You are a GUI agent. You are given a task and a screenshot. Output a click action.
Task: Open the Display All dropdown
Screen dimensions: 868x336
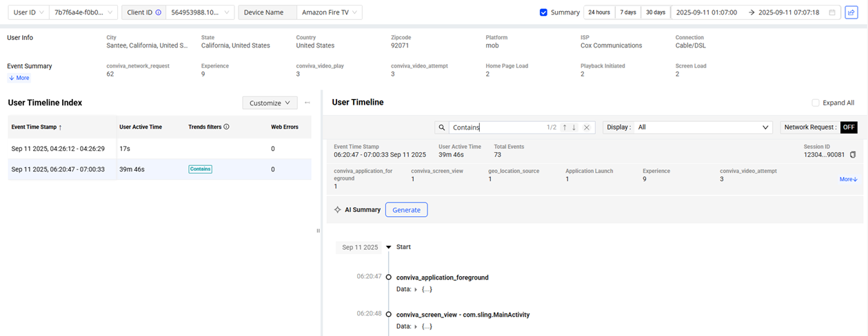point(703,127)
